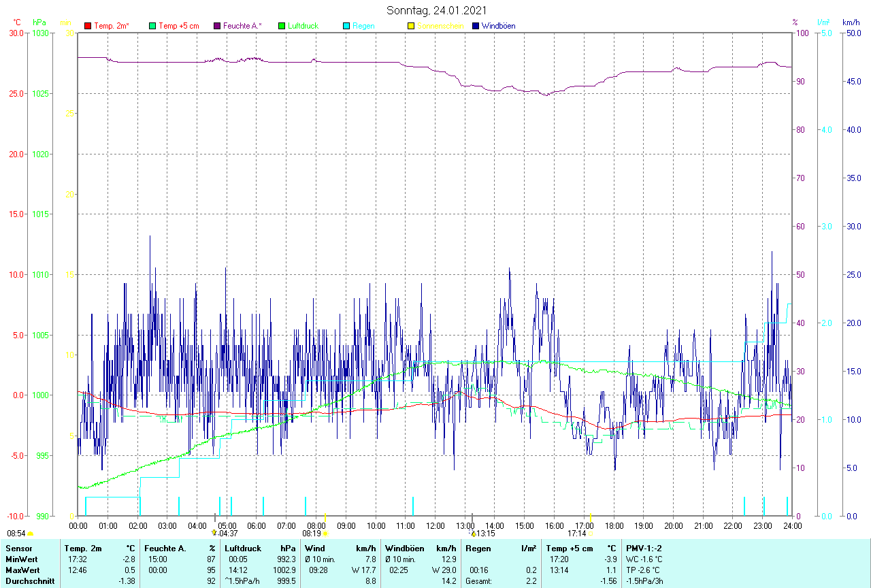Click the ground temperature minimum -3.9
871x588 pixels.
[610, 559]
